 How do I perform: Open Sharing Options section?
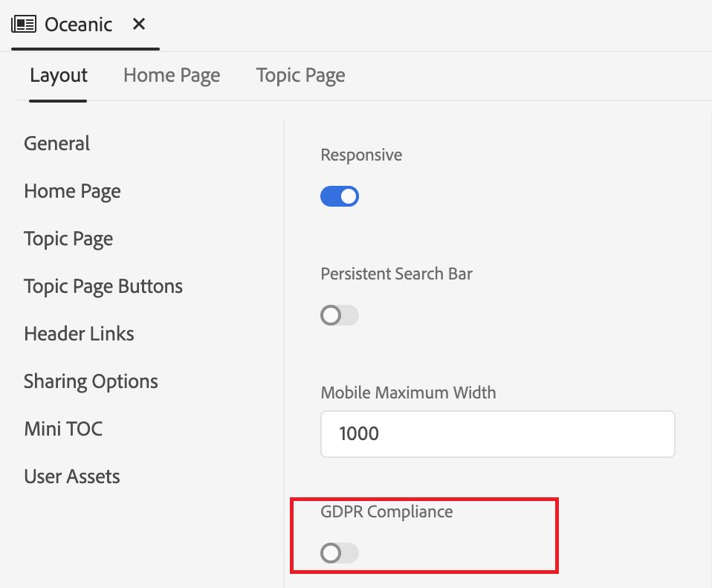pos(91,381)
